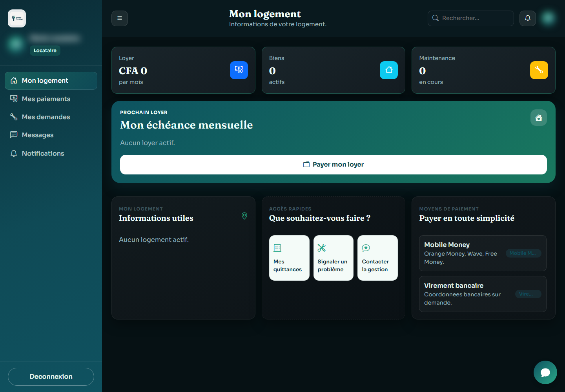Click the 'Payer en toute simplicité' heading
565x392 pixels.
467,218
